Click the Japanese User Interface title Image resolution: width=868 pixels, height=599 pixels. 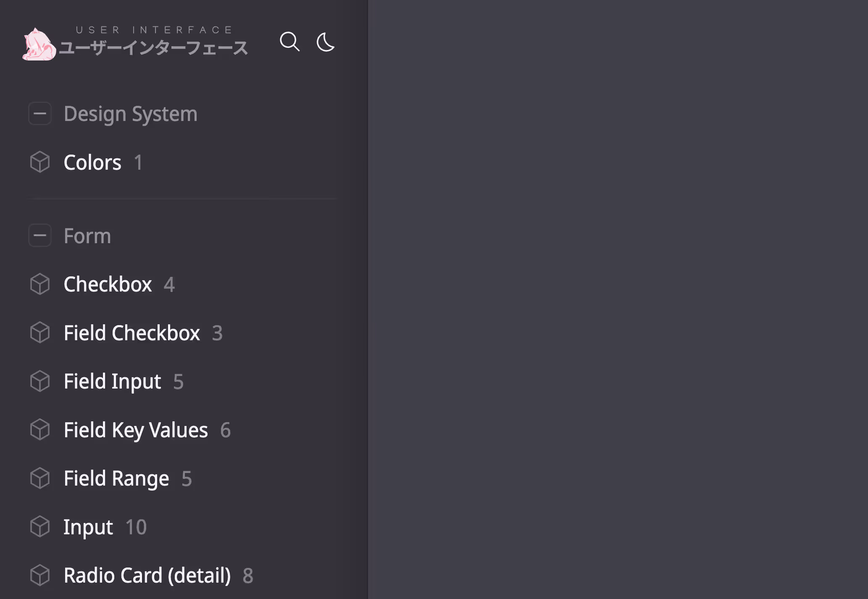[154, 47]
